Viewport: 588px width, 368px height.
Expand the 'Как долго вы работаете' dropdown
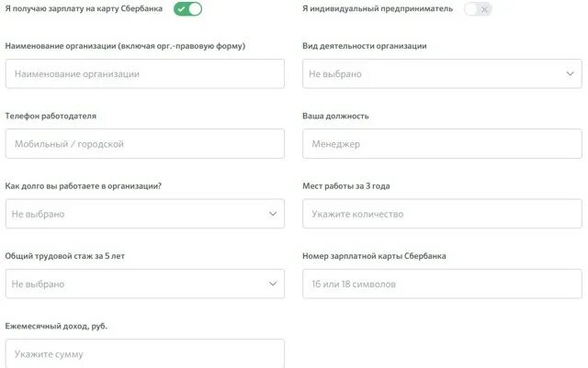tap(145, 214)
